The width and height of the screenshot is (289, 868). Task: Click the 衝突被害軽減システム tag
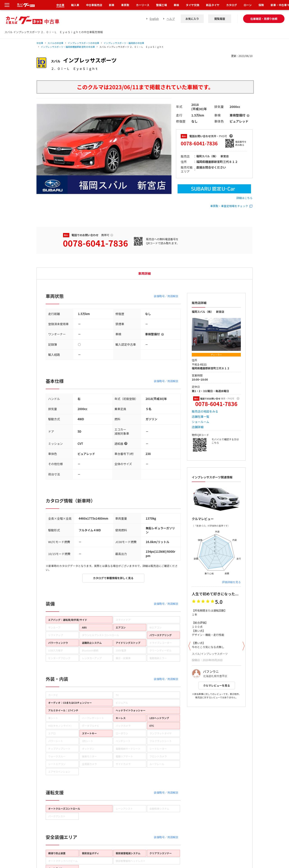[129, 853]
